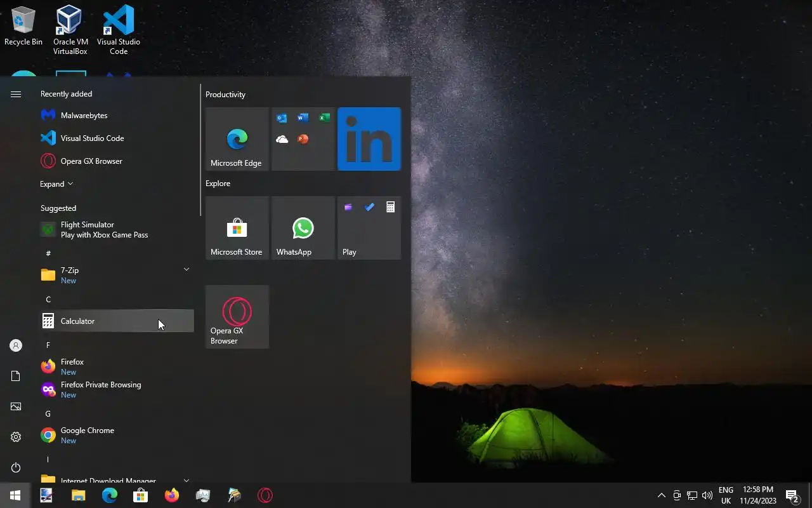Viewport: 812px width, 508px height.
Task: Open the Microsoft Edge tile
Action: 237,139
